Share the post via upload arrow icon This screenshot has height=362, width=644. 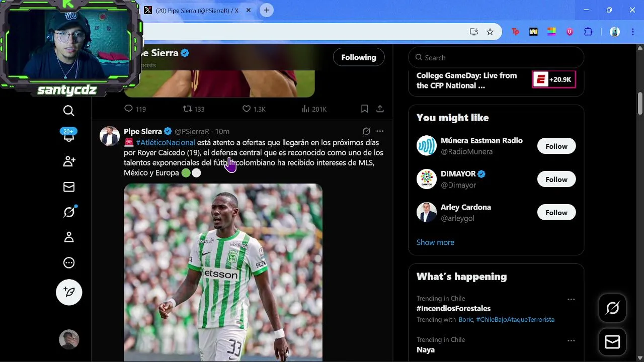(380, 109)
